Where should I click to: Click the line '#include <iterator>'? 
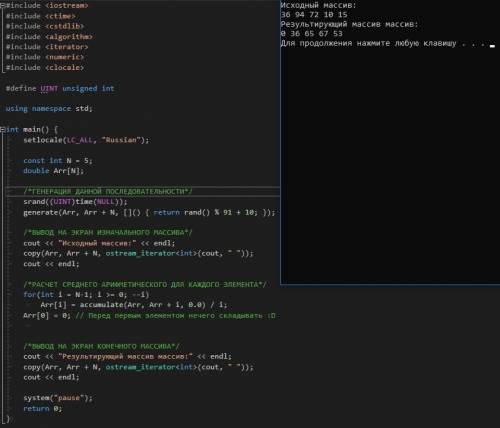click(47, 47)
